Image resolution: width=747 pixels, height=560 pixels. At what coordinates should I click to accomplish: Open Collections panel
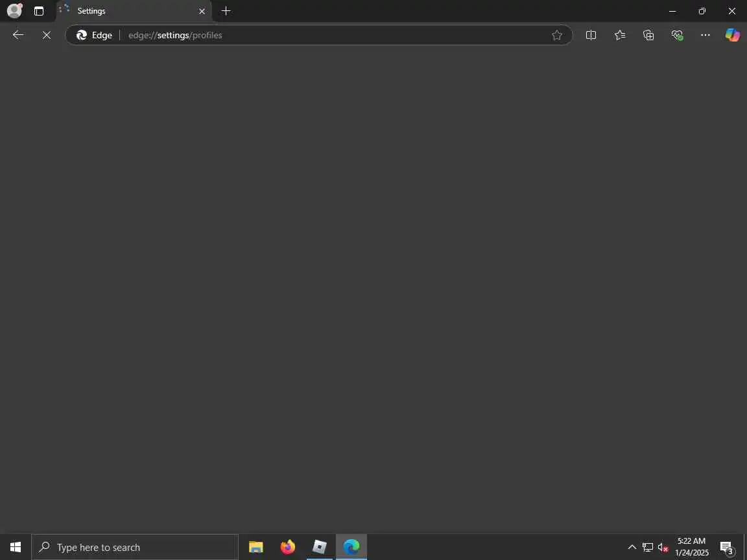click(x=648, y=35)
